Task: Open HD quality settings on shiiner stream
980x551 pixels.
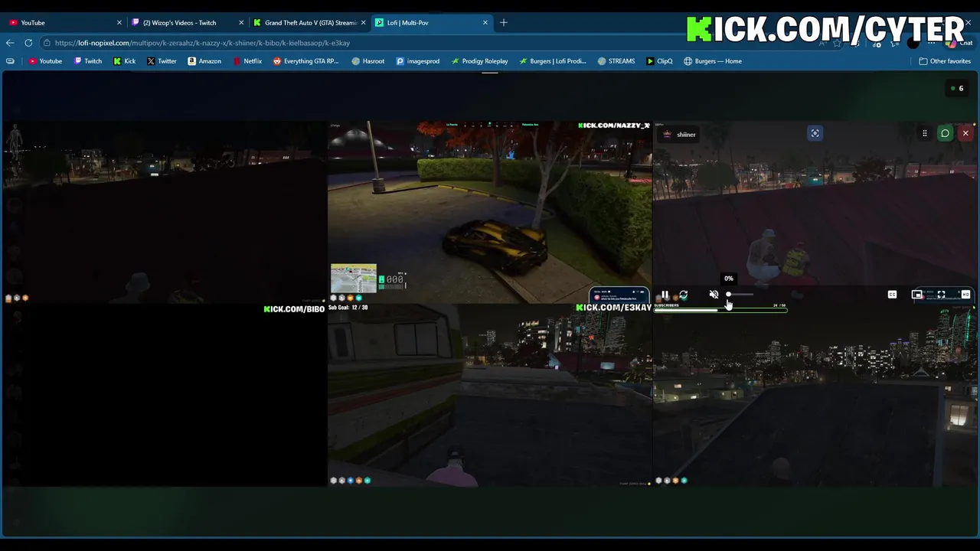Action: pyautogui.click(x=965, y=295)
